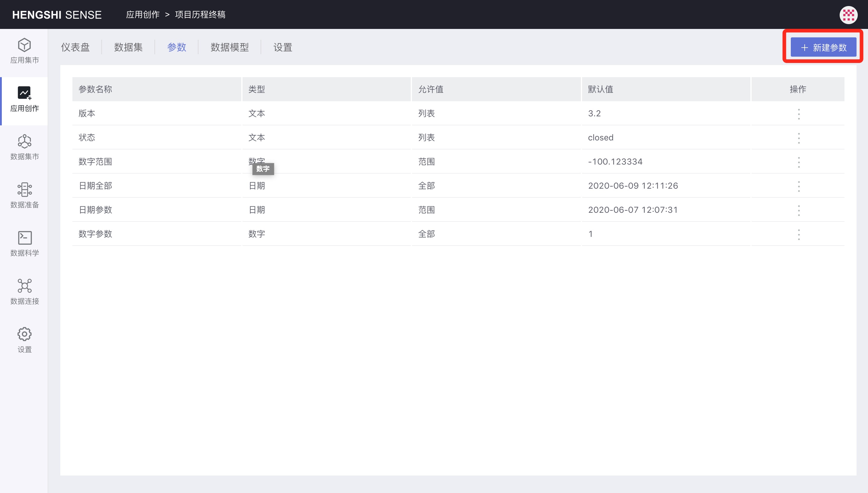Open actions menu for 状态 row
Screen dimensions: 868x493
tap(799, 138)
